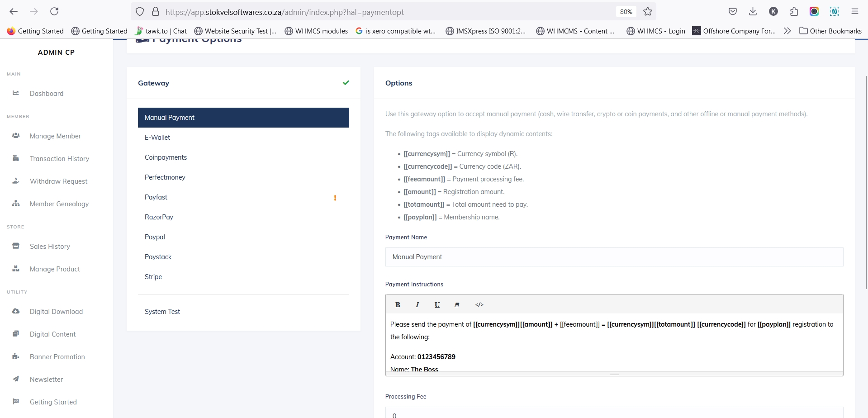The image size is (868, 418).
Task: Click the Sales History store icon
Action: (x=16, y=246)
